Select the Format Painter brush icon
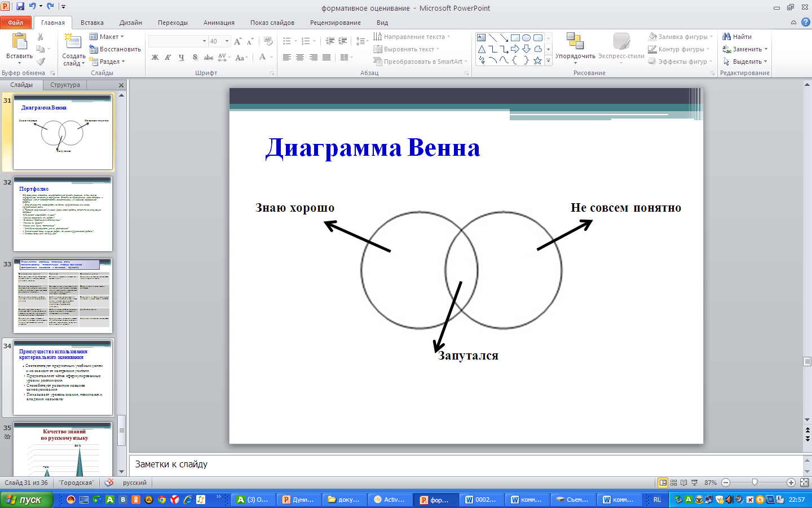 41,62
